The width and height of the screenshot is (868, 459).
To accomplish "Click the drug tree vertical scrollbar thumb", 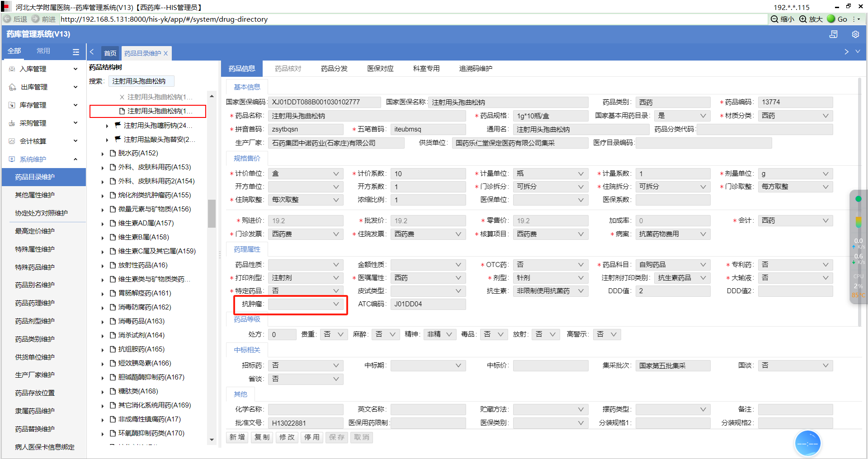I will 212,214.
